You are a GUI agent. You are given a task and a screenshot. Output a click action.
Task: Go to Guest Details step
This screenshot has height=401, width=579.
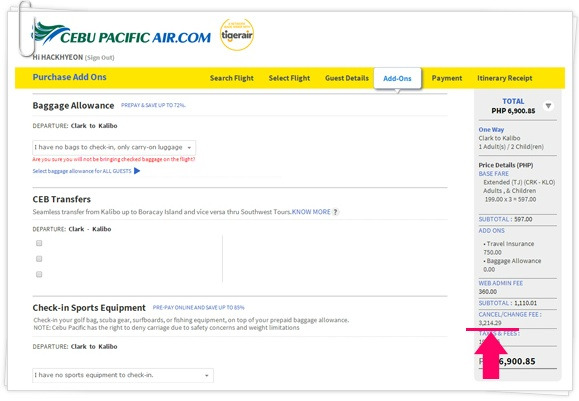(347, 78)
